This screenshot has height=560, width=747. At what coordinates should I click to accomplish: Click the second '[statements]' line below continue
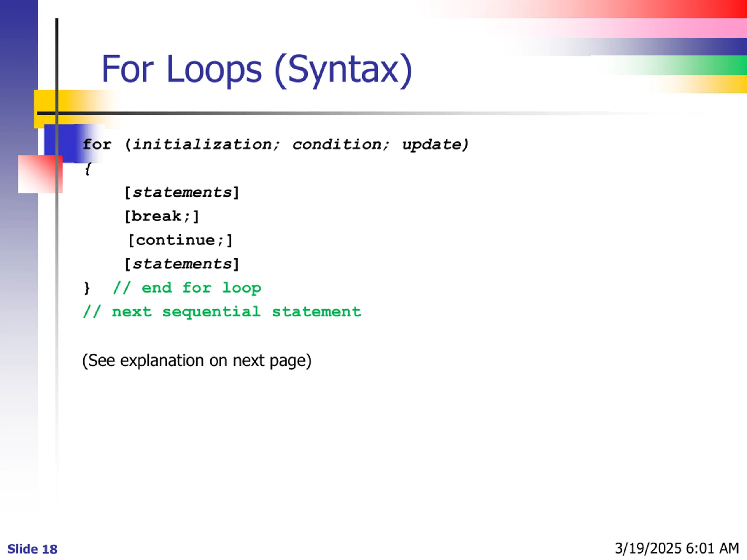182,264
